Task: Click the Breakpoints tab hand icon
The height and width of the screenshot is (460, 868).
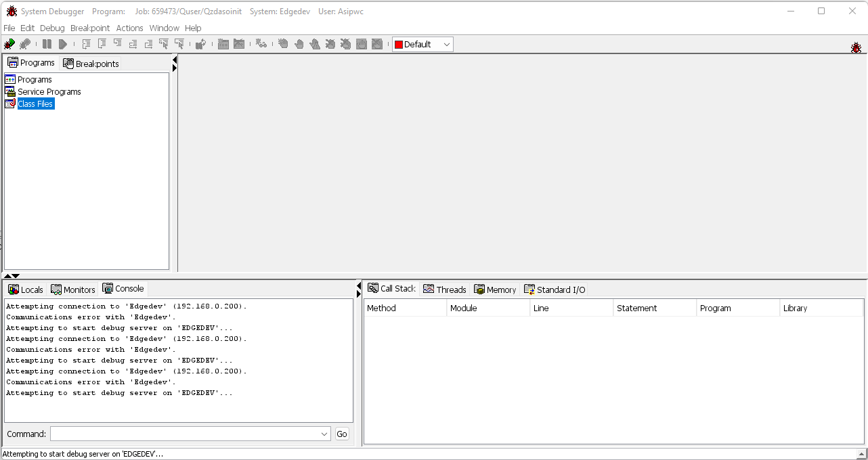Action: [x=68, y=64]
